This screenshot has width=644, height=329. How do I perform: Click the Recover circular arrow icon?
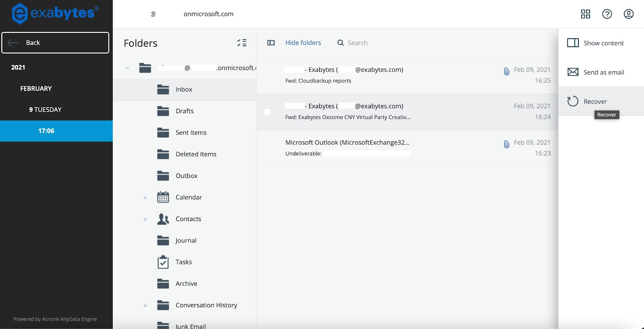[573, 101]
